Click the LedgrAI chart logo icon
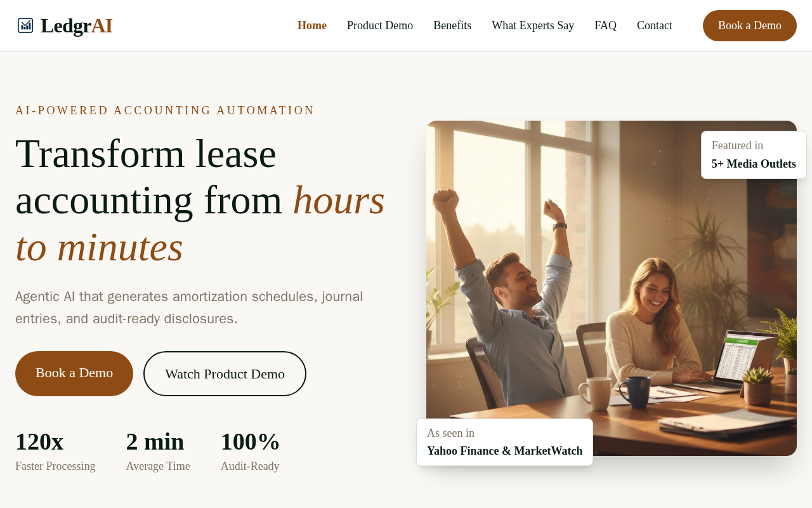This screenshot has width=812, height=508. [x=25, y=25]
